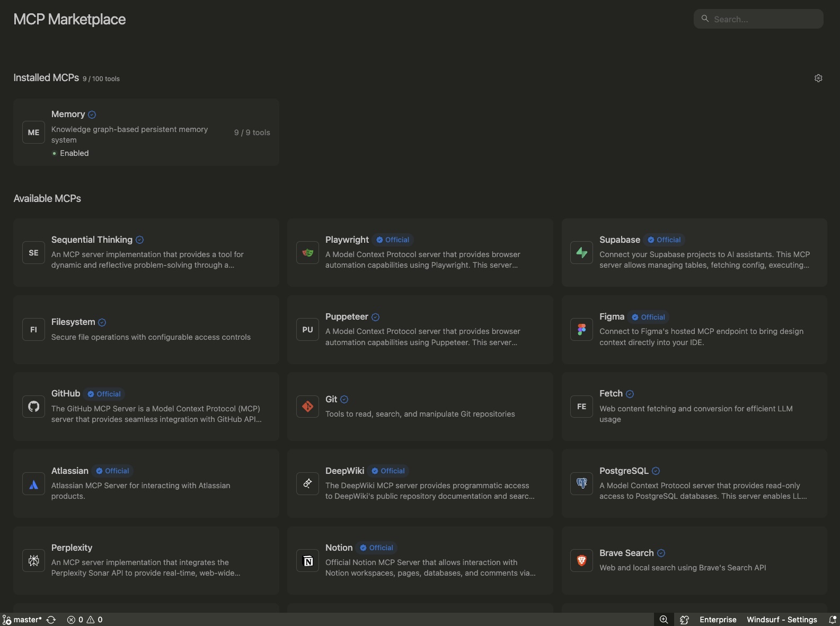Viewport: 840px width, 626px height.
Task: Open the Git MCP card title
Action: coord(331,399)
